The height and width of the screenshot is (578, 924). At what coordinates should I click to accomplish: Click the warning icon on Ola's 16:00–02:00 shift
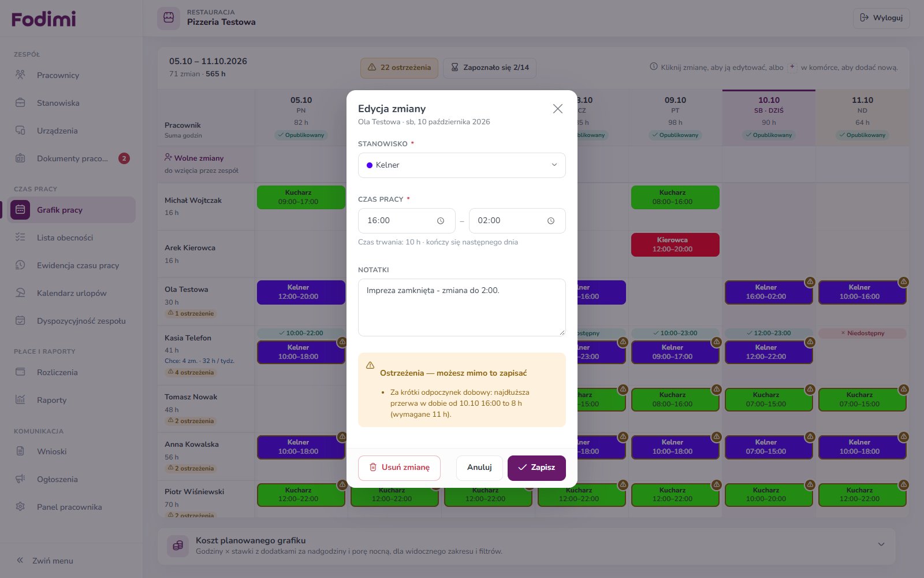pos(810,282)
